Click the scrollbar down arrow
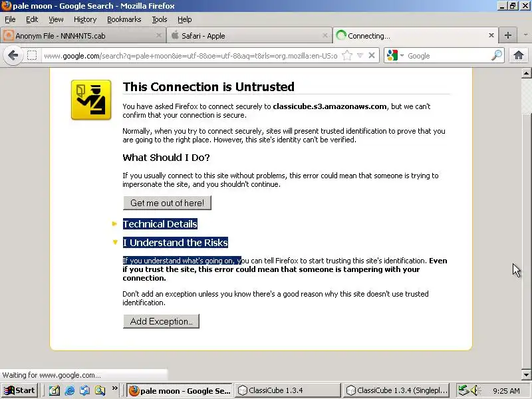532x399 pixels. [x=526, y=375]
